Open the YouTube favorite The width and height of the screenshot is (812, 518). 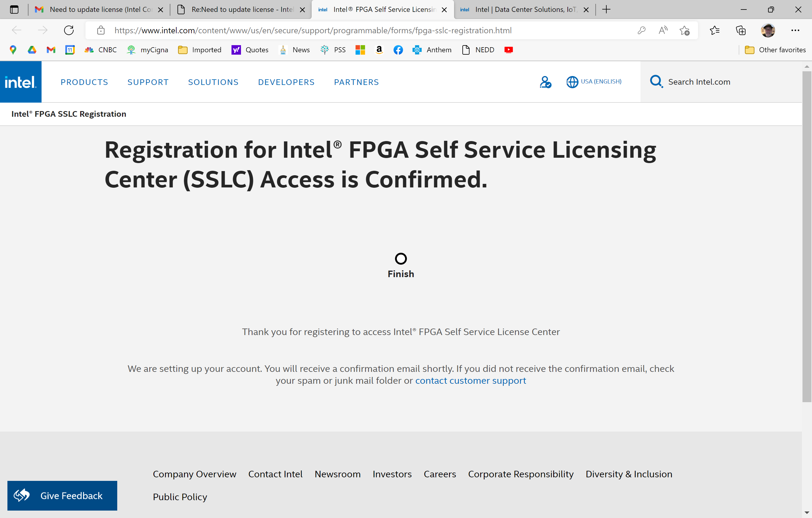[x=508, y=50]
